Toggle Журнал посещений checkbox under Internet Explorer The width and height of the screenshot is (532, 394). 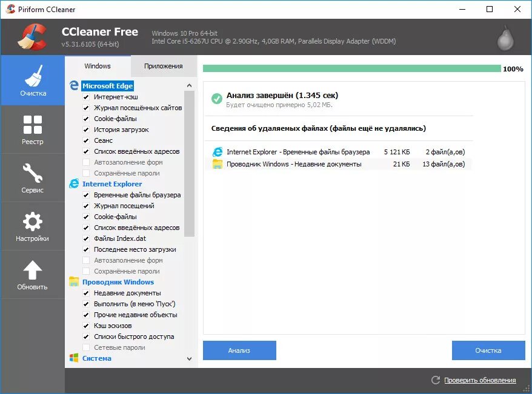[x=86, y=206]
